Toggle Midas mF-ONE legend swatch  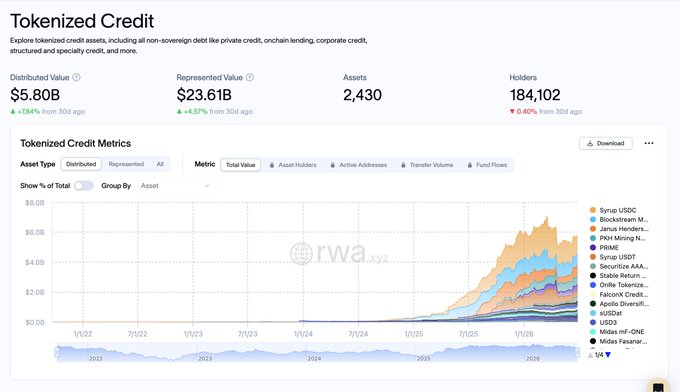tap(593, 332)
